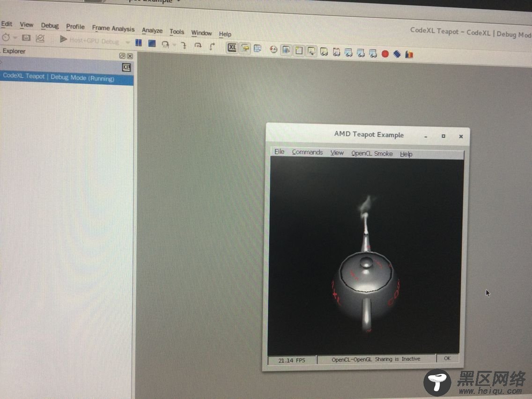Float the Explorer panel with the undock icon

tap(122, 56)
